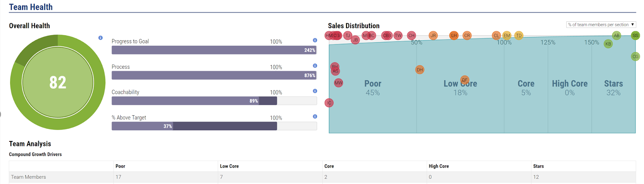Image resolution: width=644 pixels, height=184 pixels.
Task: Open the team members per section dropdown
Action: tap(601, 25)
